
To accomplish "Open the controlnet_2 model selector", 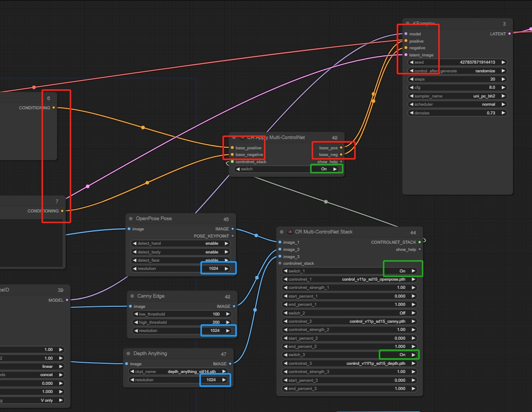I will pyautogui.click(x=351, y=321).
